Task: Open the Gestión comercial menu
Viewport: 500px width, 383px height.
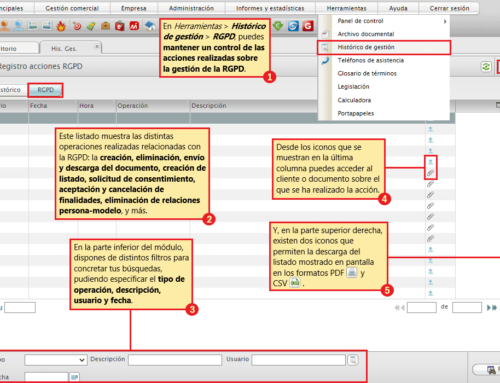Action: tap(72, 8)
